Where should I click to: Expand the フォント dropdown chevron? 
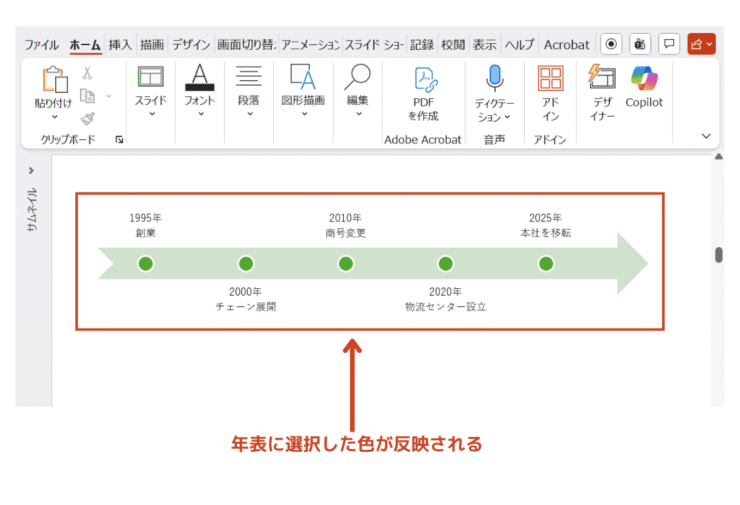[x=201, y=114]
